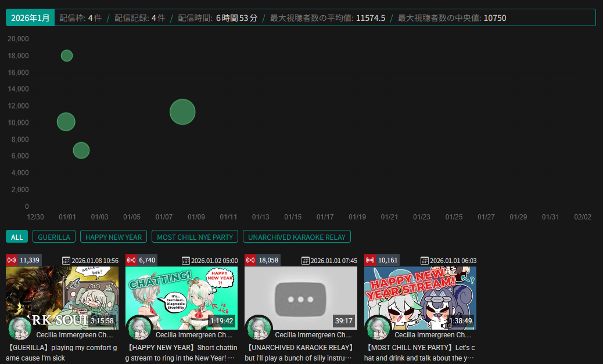The image size is (603, 364).
Task: Select the chart bubble at about 10,000 viewers
Action: coord(66,122)
